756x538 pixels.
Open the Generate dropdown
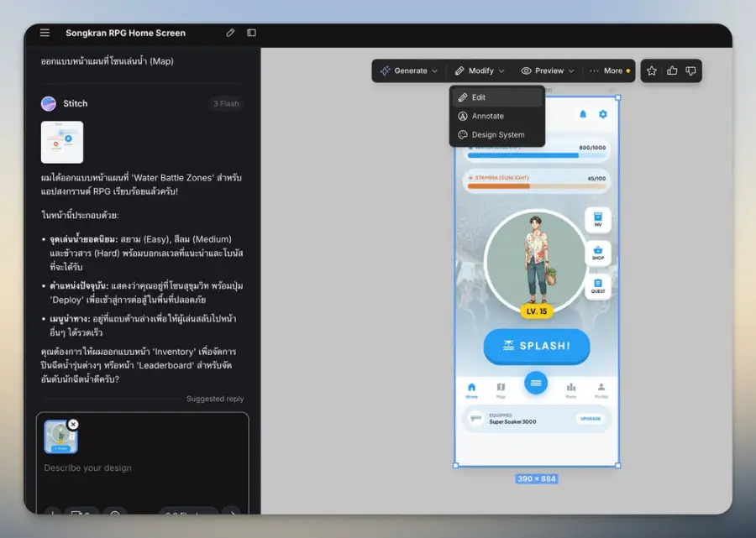coord(408,71)
